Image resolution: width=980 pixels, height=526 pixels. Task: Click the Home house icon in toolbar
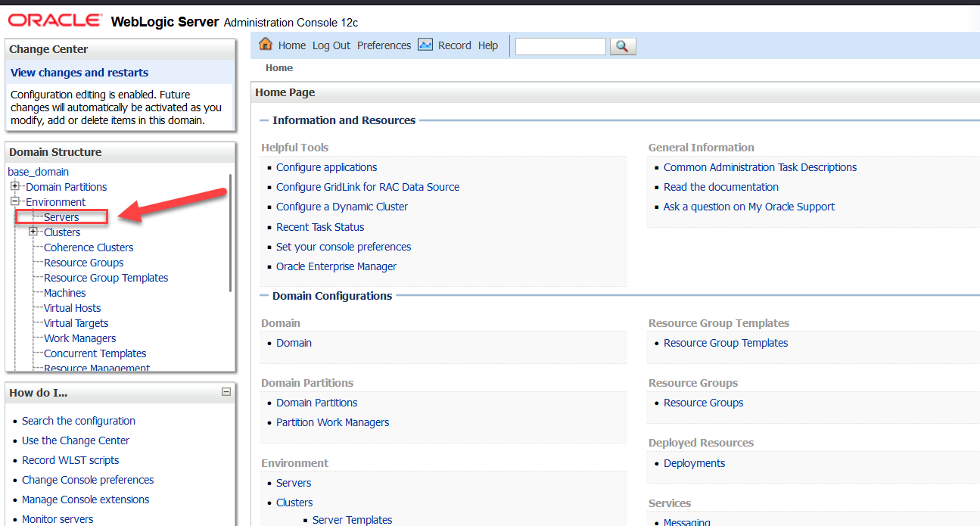(x=266, y=45)
